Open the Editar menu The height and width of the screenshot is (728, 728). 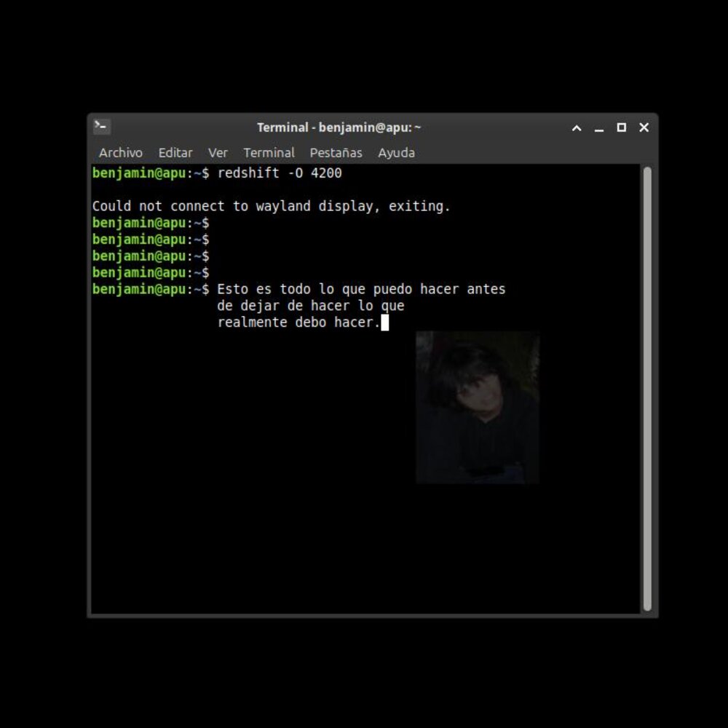click(175, 153)
